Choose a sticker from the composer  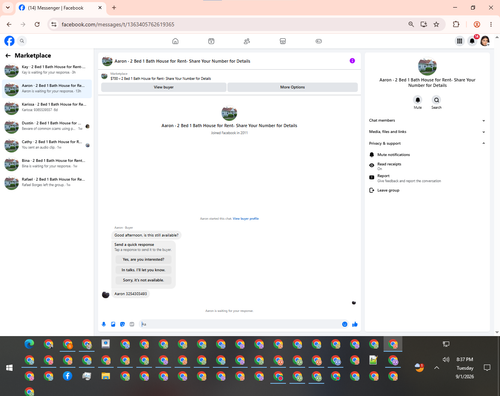click(x=122, y=324)
